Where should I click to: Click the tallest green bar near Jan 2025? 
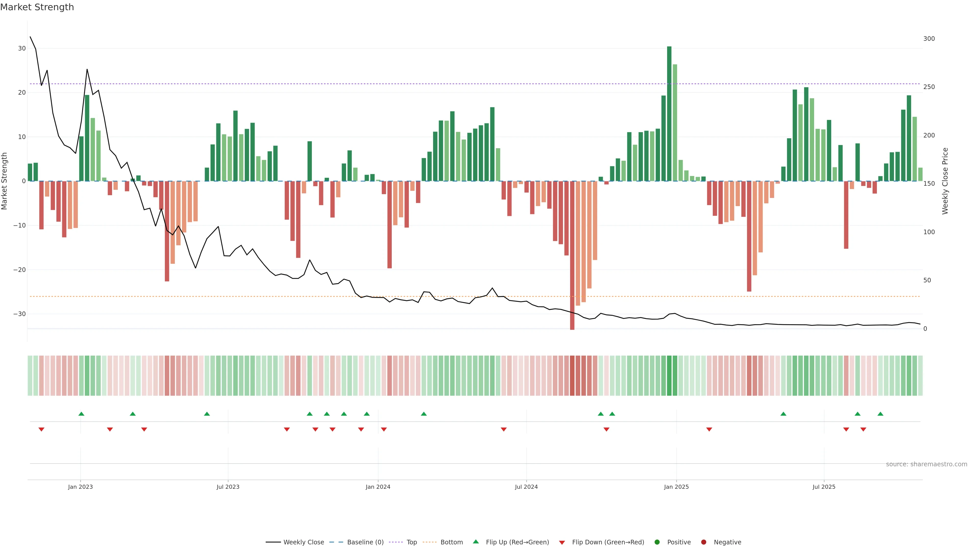click(x=669, y=114)
